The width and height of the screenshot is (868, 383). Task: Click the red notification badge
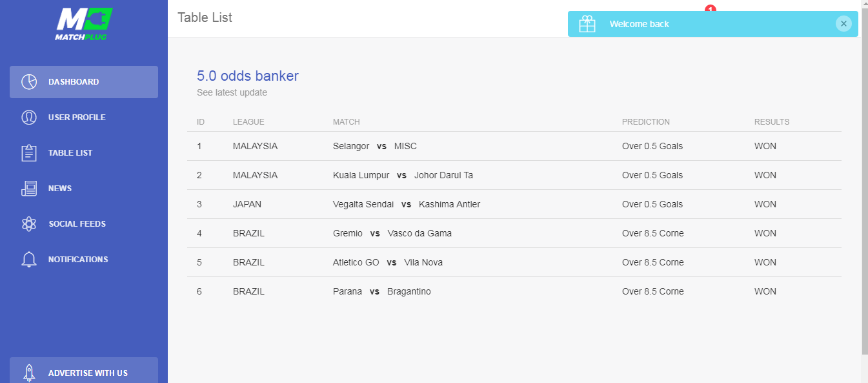(711, 9)
